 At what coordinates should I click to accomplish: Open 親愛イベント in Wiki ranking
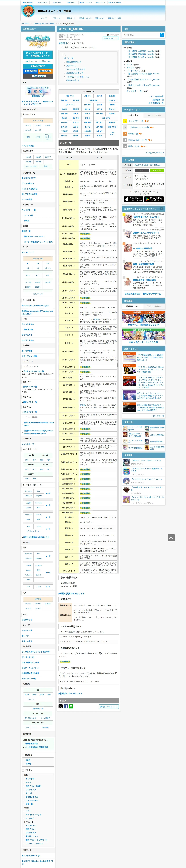tap(134, 147)
